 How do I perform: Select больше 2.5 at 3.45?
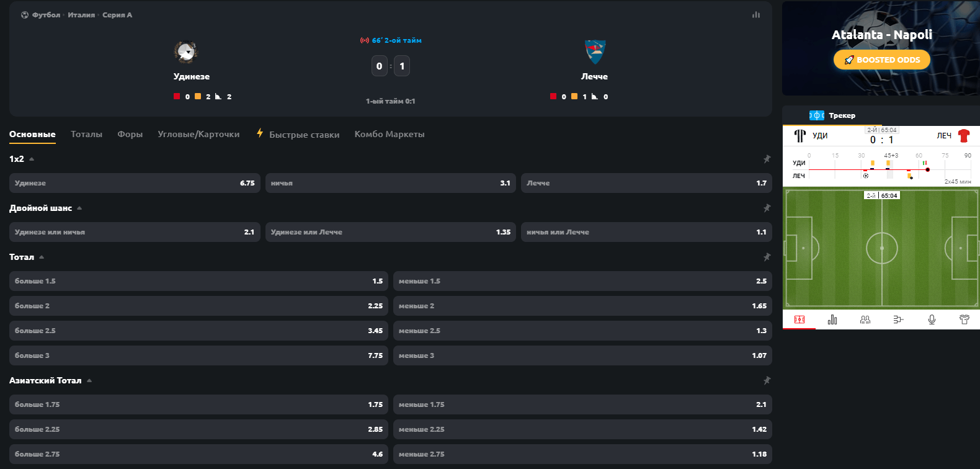[x=198, y=331]
